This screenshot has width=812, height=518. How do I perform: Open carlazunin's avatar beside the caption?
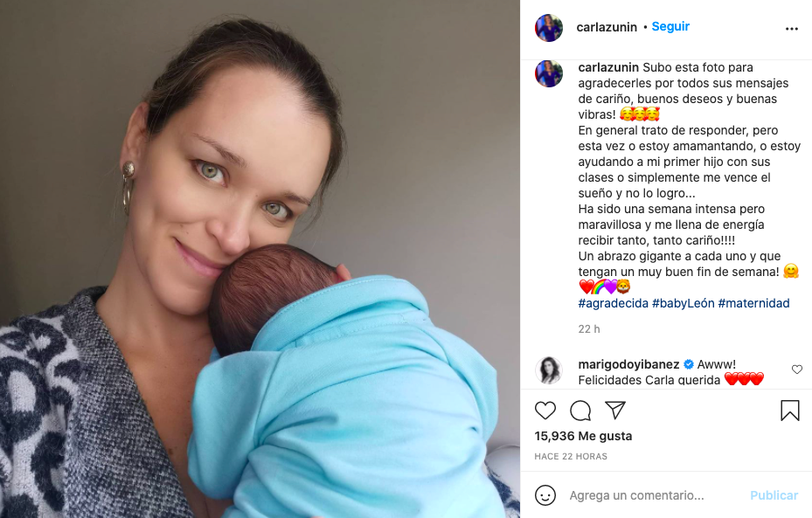pyautogui.click(x=549, y=73)
